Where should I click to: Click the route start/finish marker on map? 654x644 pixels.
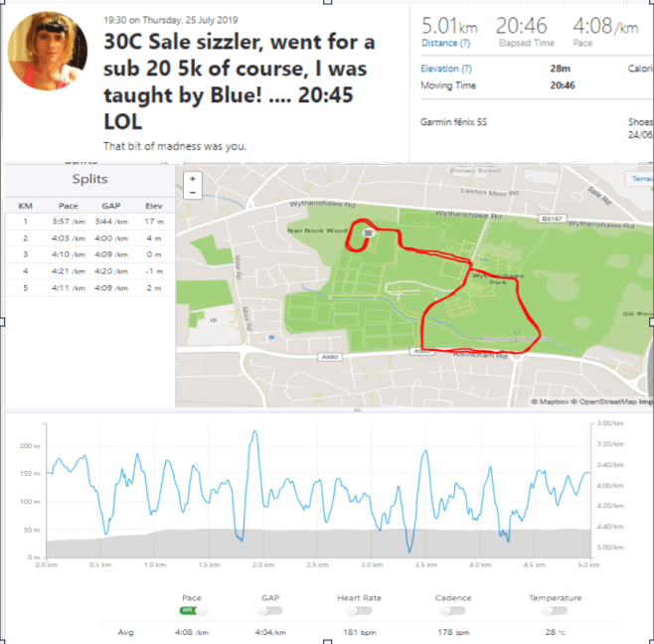(368, 233)
